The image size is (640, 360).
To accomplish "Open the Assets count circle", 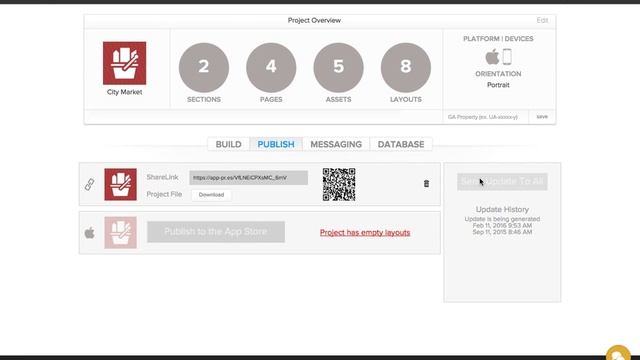I will [x=338, y=67].
